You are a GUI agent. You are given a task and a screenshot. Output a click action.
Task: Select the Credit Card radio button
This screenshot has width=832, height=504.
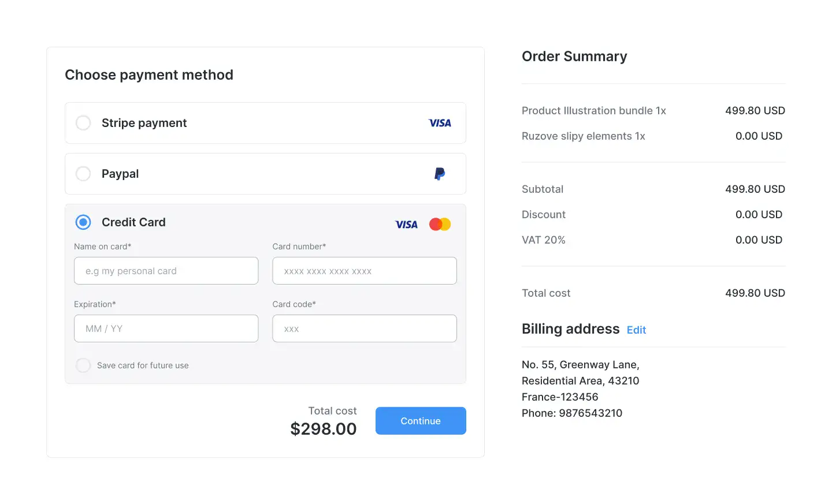83,222
